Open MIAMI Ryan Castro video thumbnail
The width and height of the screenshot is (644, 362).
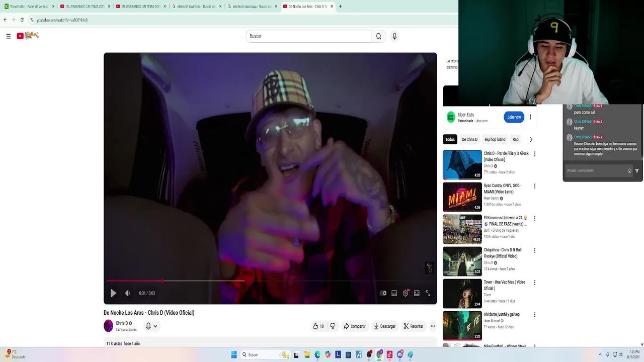(462, 197)
